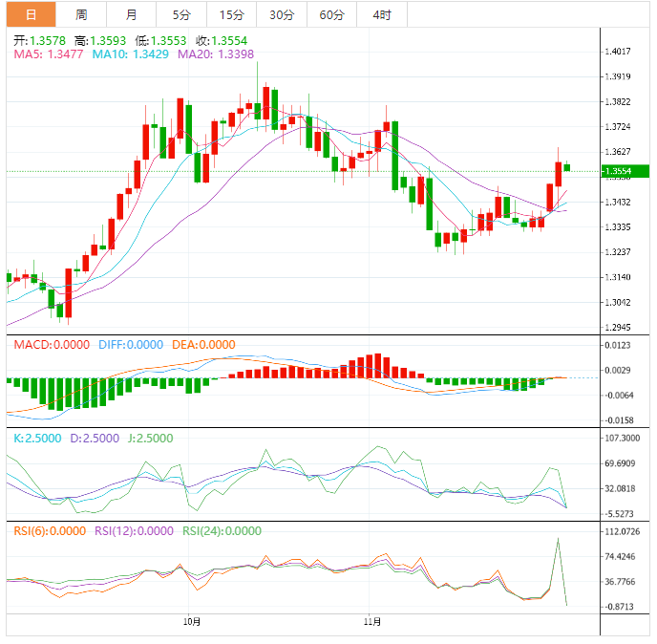Click the low price text 低:1.3553
The height and width of the screenshot is (644, 657).
[160, 41]
